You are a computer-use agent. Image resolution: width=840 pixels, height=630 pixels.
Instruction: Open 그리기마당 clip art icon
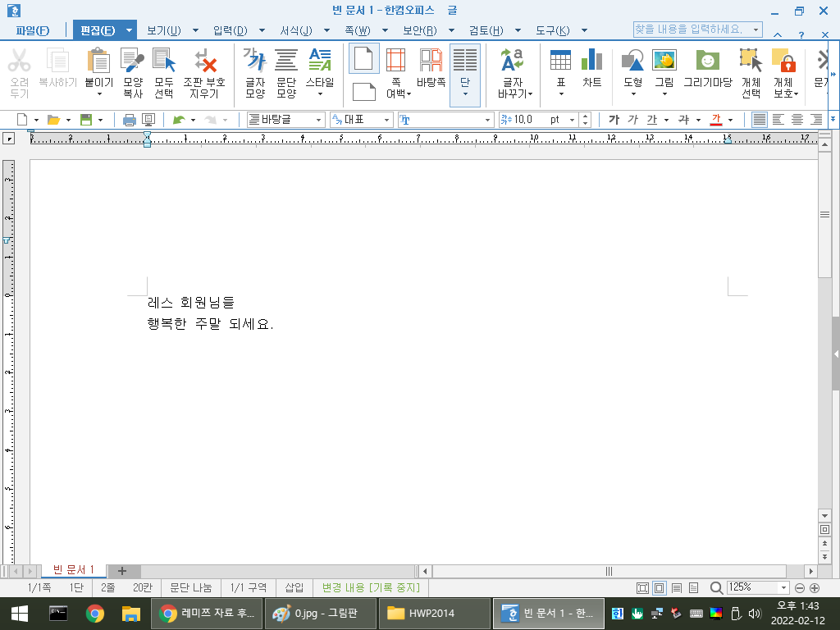[x=708, y=67]
